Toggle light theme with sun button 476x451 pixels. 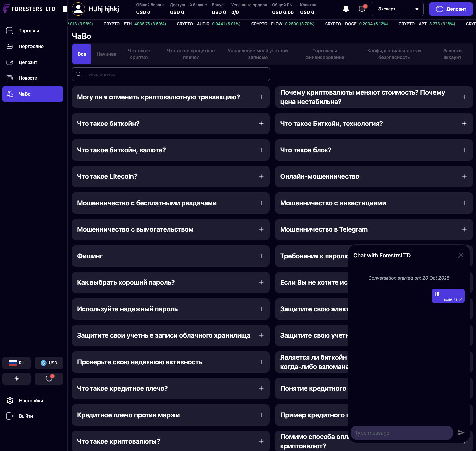(17, 378)
